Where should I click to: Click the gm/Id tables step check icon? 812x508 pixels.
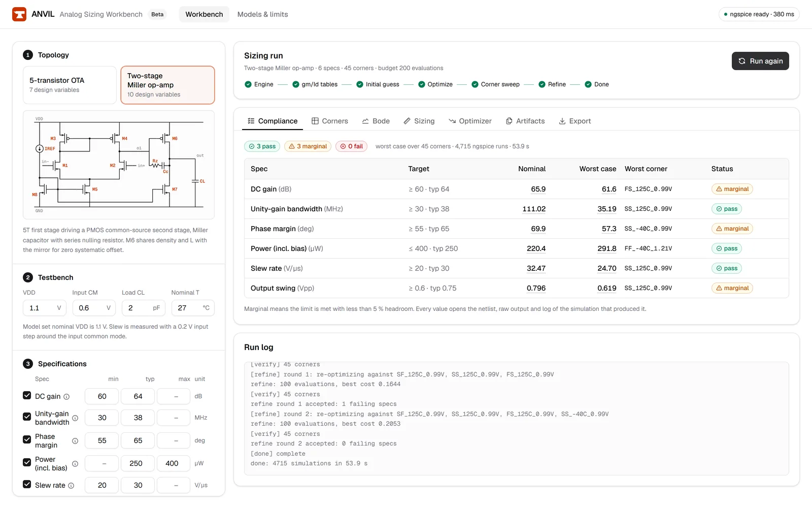[x=296, y=84]
